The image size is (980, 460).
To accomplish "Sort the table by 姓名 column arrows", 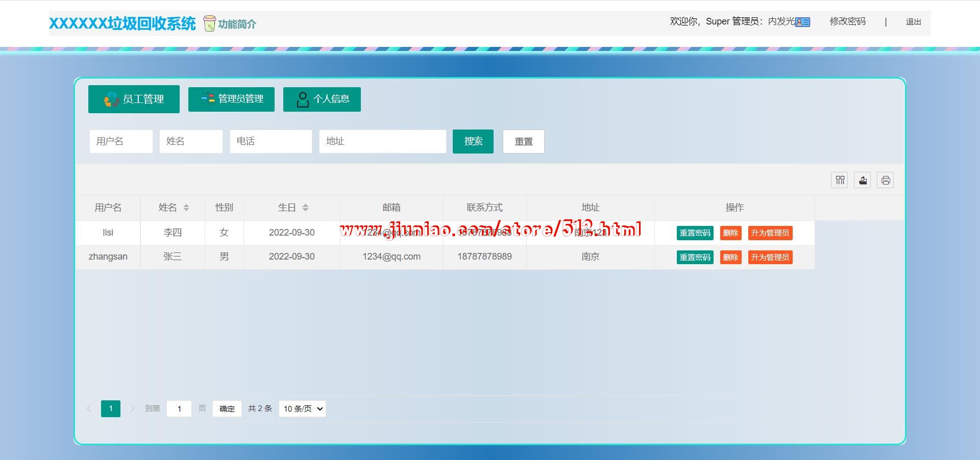I will click(x=186, y=208).
